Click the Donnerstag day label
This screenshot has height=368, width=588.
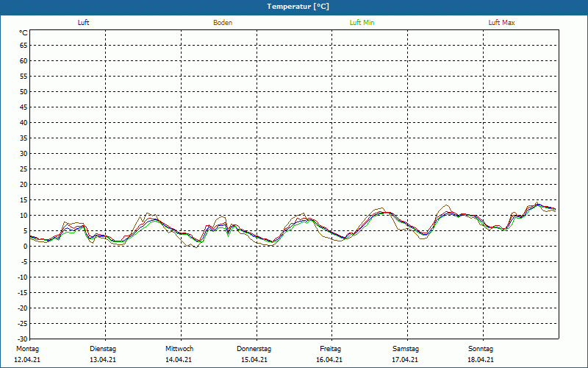[254, 349]
